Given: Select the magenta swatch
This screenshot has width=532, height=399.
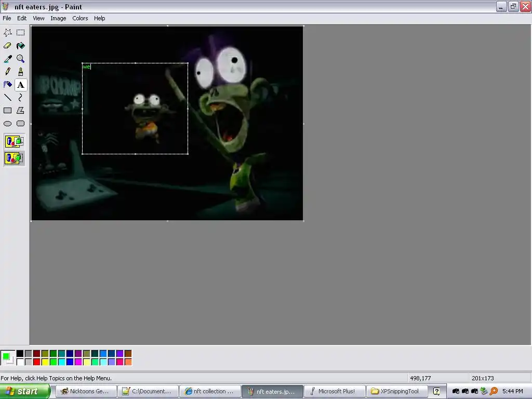Looking at the screenshot, I should (78, 362).
